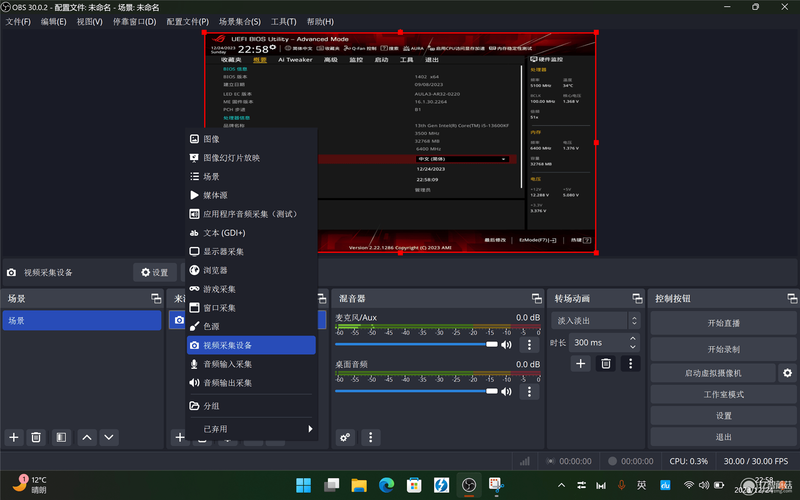Open Windows Start menu
The width and height of the screenshot is (800, 500).
point(304,485)
